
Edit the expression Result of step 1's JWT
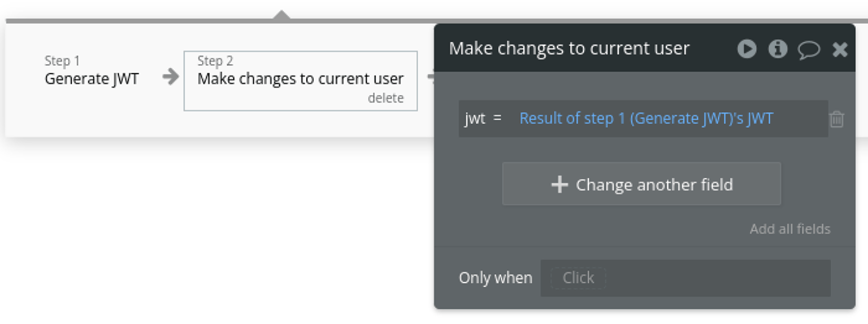pyautogui.click(x=646, y=119)
